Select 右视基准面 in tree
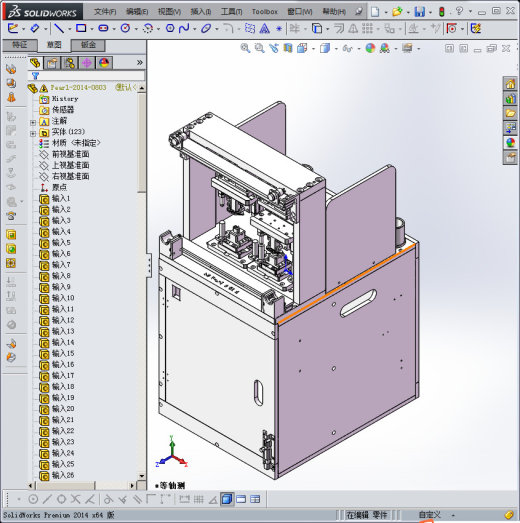The width and height of the screenshot is (520, 523). pos(70,176)
